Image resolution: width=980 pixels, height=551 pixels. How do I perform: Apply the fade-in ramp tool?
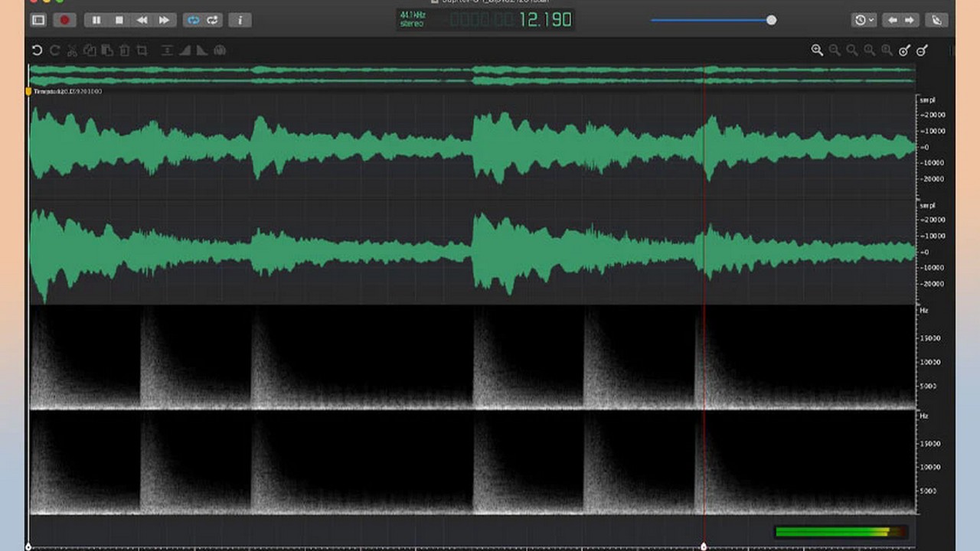point(185,51)
